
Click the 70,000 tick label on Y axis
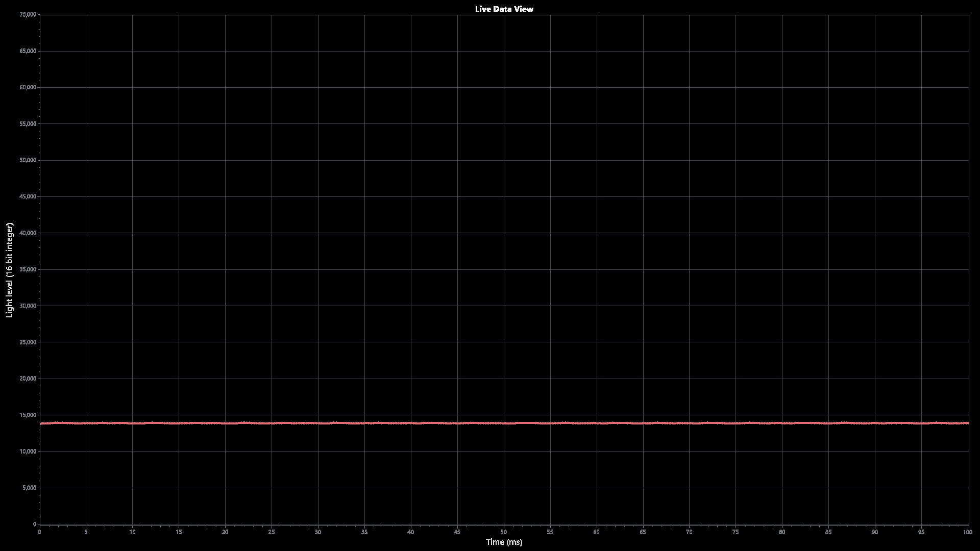pos(27,15)
